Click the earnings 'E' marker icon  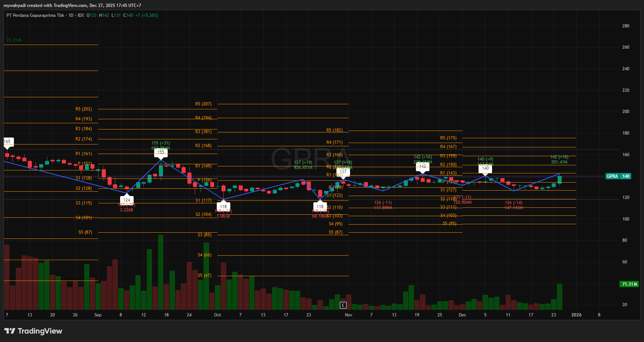pyautogui.click(x=343, y=305)
